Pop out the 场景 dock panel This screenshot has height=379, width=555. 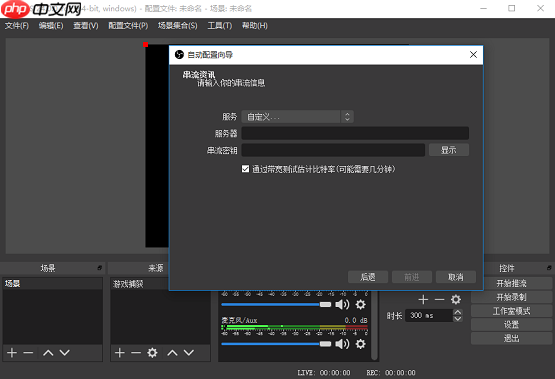(x=100, y=268)
